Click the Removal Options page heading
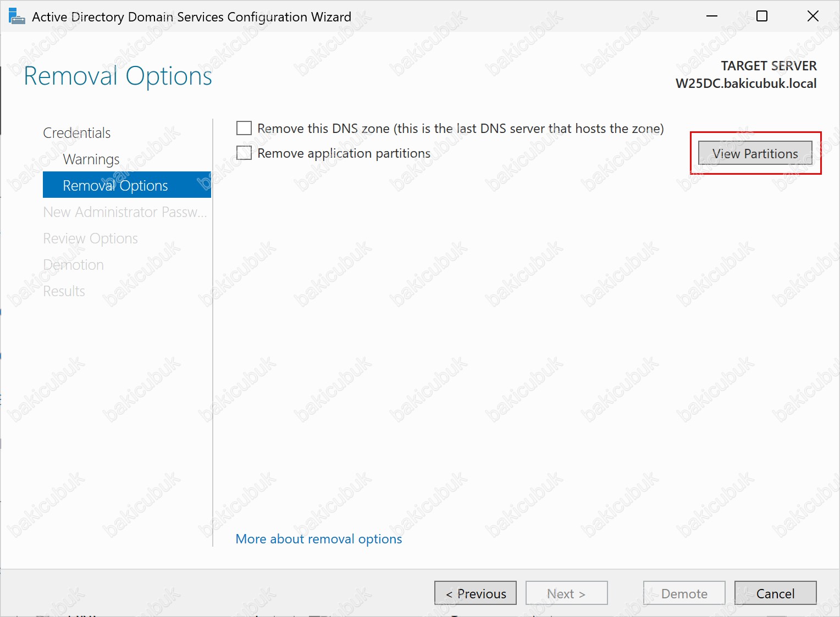This screenshot has width=840, height=617. (118, 76)
